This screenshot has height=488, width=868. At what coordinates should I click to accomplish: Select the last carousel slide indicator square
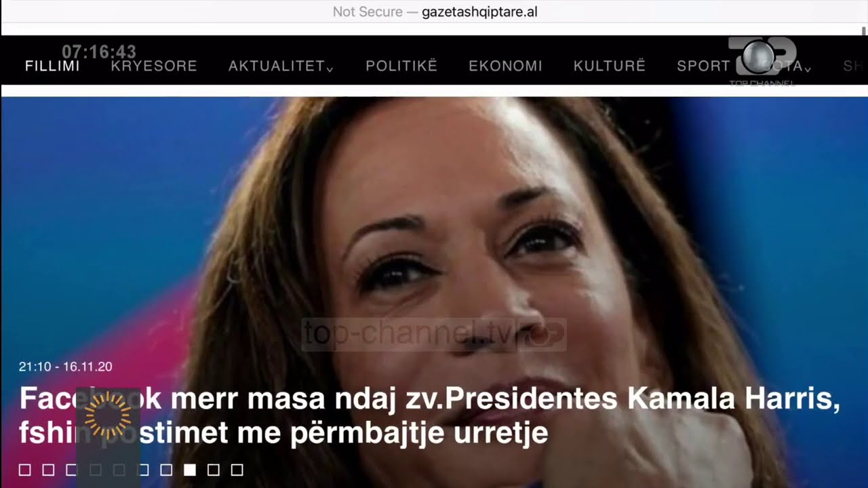(237, 470)
